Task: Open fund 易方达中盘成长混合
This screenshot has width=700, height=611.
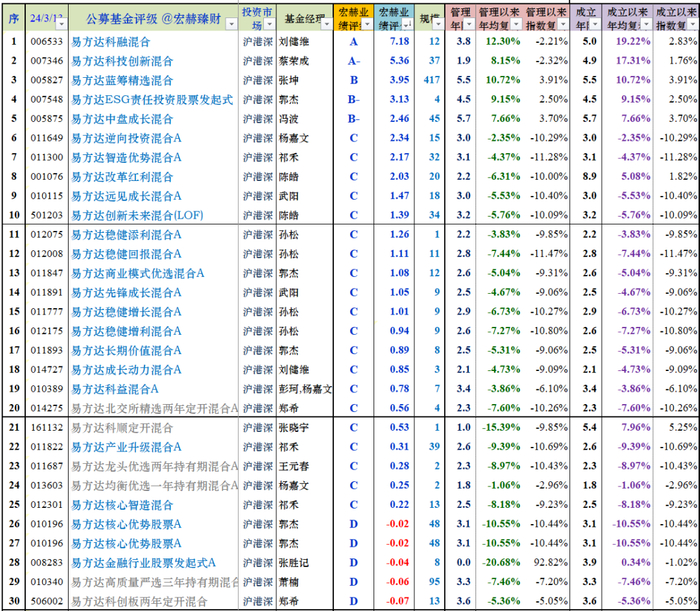Action: click(122, 119)
